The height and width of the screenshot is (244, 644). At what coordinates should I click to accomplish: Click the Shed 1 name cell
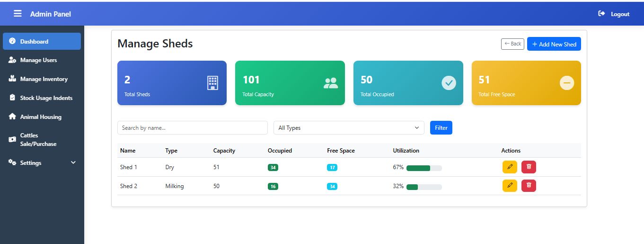pyautogui.click(x=129, y=167)
